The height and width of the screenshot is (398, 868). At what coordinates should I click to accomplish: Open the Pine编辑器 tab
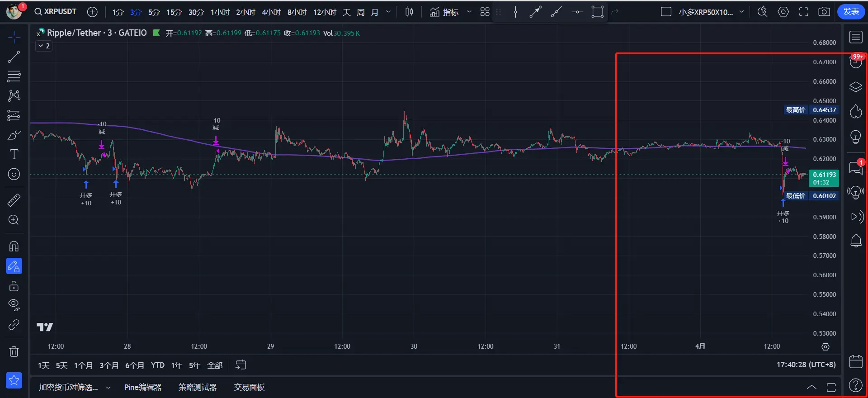(143, 387)
